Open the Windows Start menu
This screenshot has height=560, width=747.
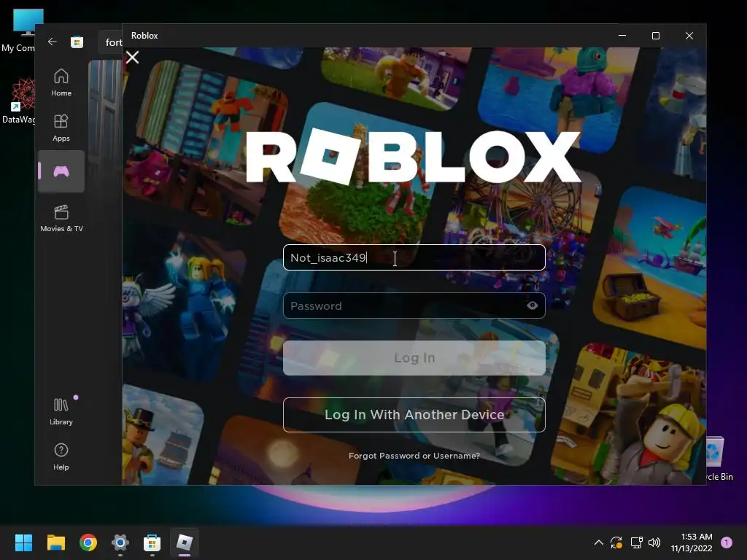[23, 542]
